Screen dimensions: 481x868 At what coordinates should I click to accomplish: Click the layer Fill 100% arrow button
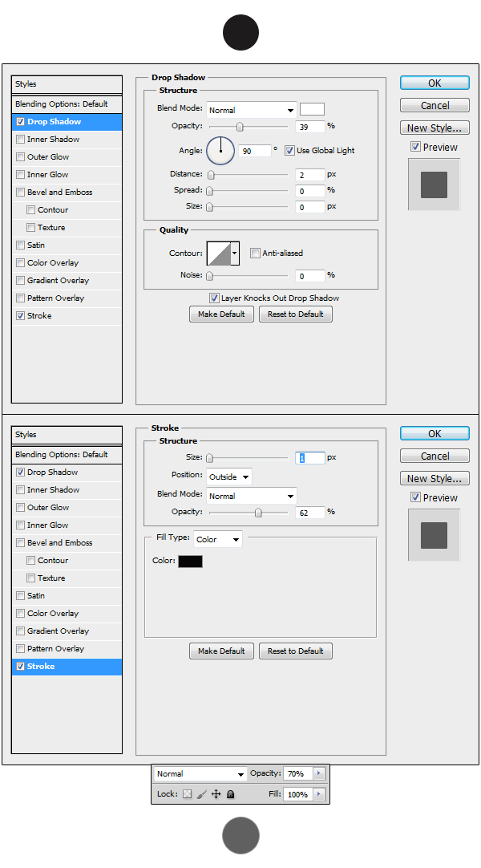[319, 794]
